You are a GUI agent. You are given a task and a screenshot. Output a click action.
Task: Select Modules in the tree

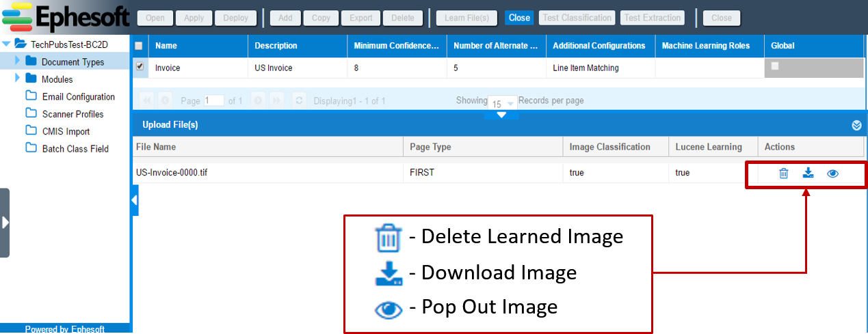(57, 79)
